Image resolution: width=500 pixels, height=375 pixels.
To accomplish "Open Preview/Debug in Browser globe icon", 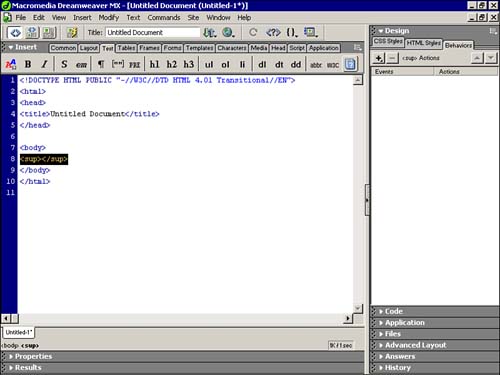I will tap(228, 33).
